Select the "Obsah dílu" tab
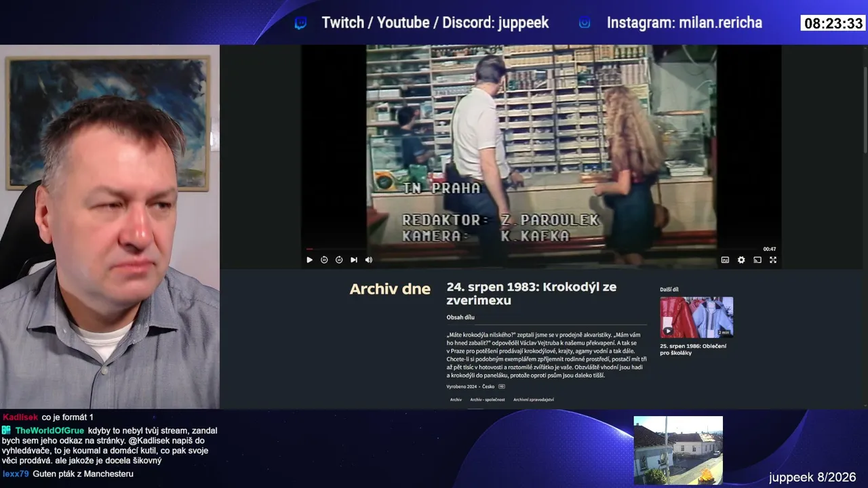 pos(460,317)
